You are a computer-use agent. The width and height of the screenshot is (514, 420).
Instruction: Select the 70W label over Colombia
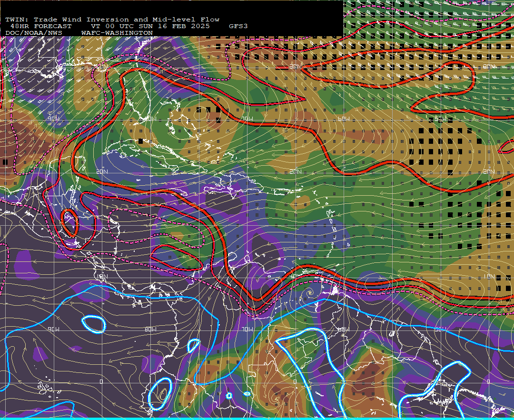pos(247,329)
